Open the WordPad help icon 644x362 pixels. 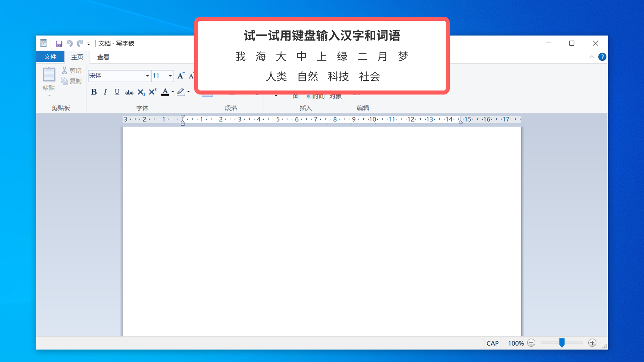tap(602, 57)
